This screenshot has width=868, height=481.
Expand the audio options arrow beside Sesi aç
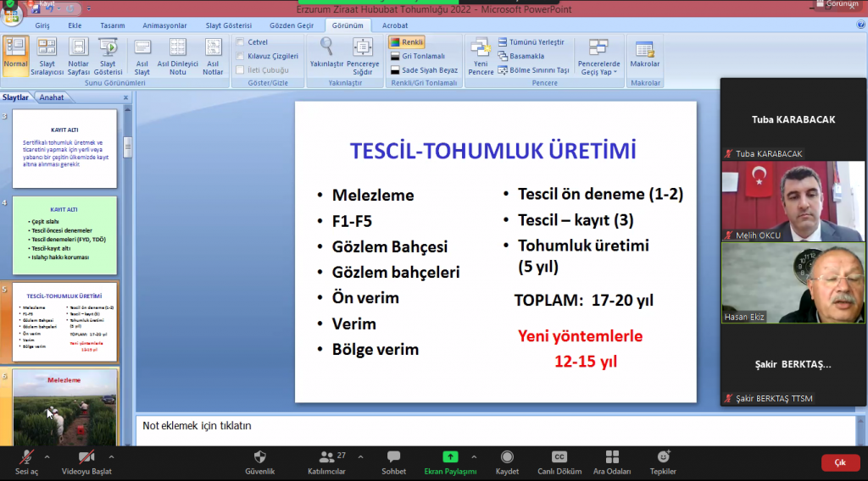(x=47, y=456)
